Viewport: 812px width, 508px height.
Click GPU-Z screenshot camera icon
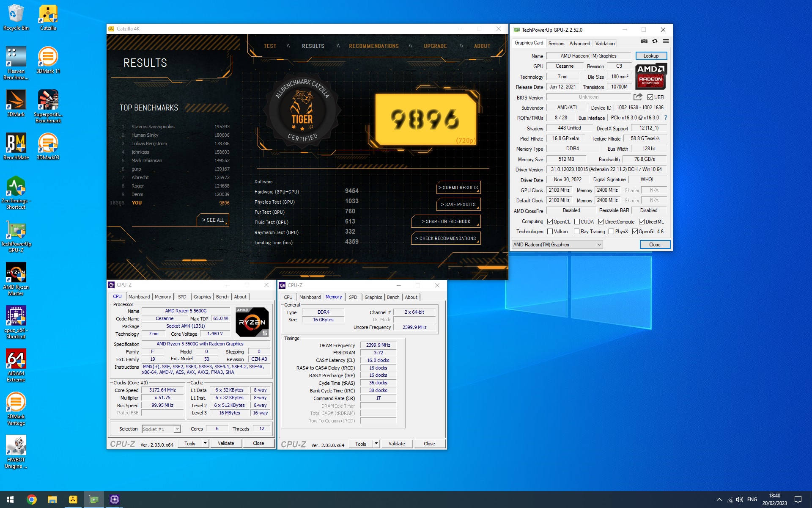(644, 41)
